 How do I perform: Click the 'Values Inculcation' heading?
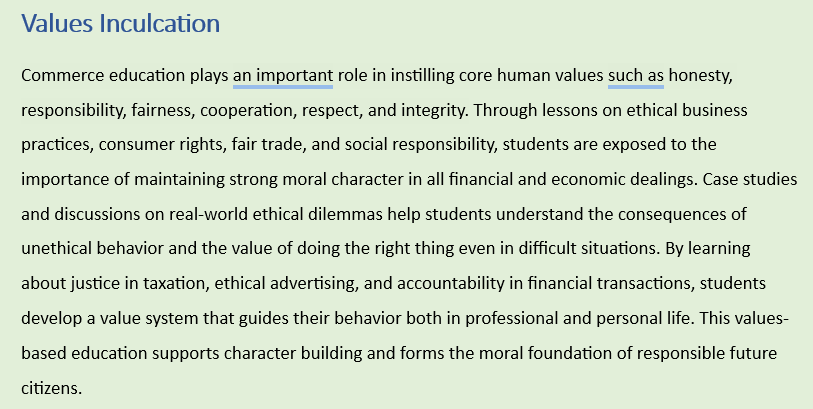tap(120, 24)
